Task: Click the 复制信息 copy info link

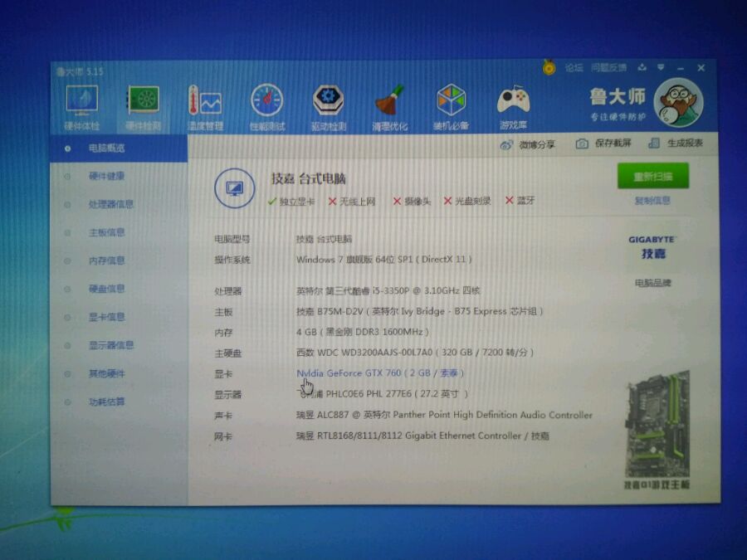Action: 652,201
